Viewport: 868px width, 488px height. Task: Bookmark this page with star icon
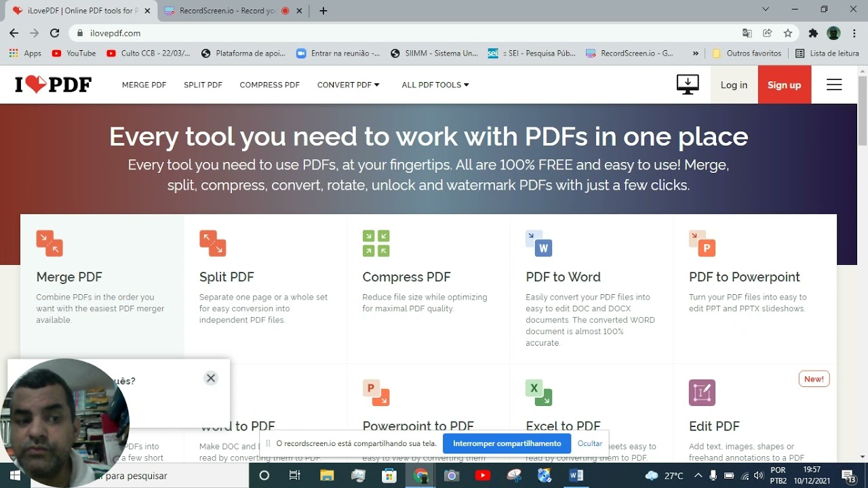click(787, 33)
